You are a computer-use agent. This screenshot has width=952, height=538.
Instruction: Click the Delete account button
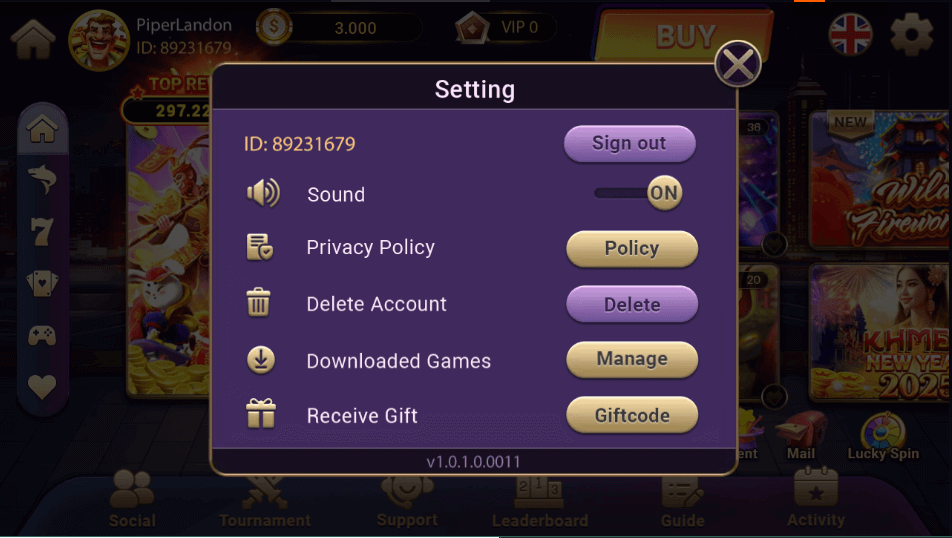631,304
